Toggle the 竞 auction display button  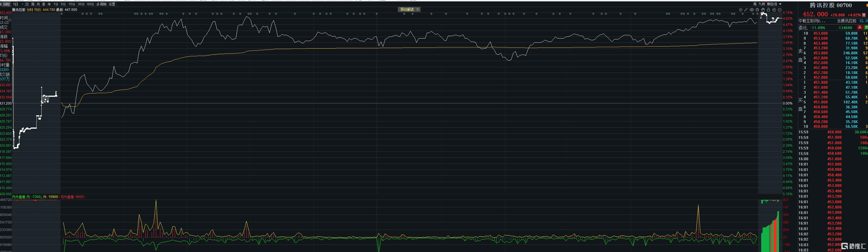pyautogui.click(x=755, y=4)
